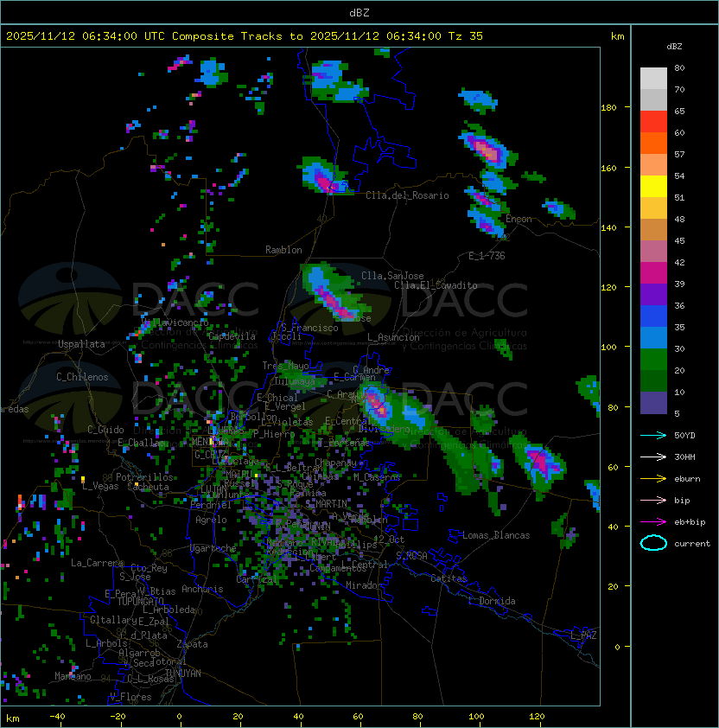The width and height of the screenshot is (719, 728).
Task: Click the cyan 50YD arrow in legend
Action: tap(653, 435)
